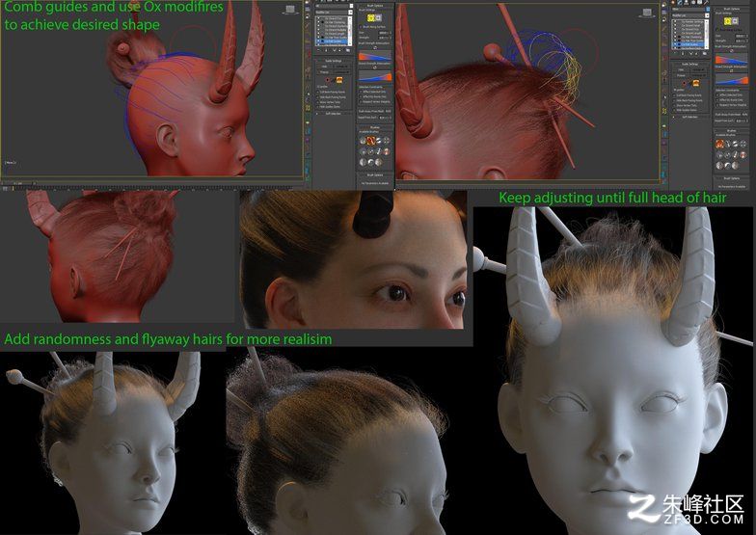Pick the orange-highlighted brush in right screenshot's Available Brushes
The image size is (756, 535).
[x=719, y=144]
